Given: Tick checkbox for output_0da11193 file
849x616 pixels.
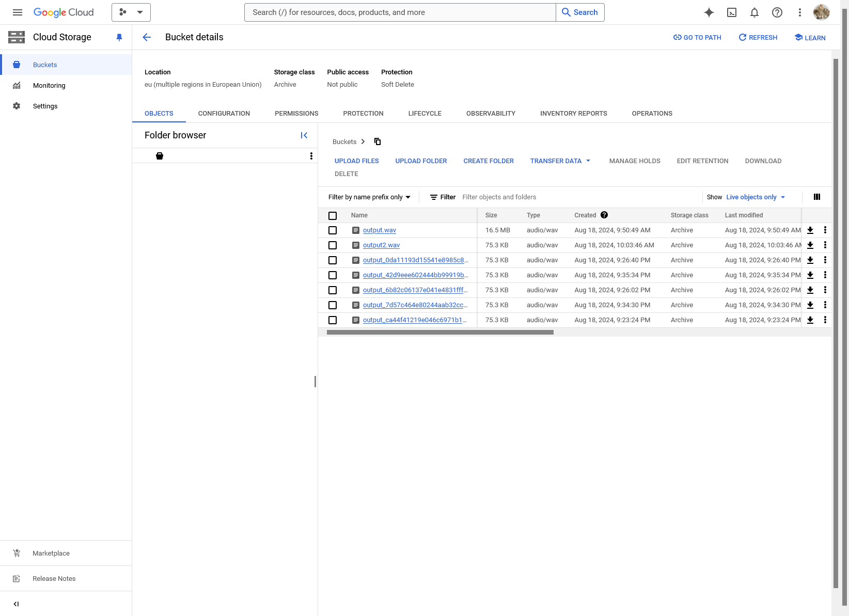Looking at the screenshot, I should tap(333, 260).
